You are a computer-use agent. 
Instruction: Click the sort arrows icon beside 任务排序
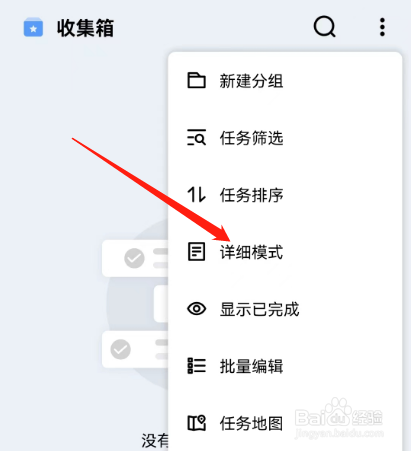196,195
